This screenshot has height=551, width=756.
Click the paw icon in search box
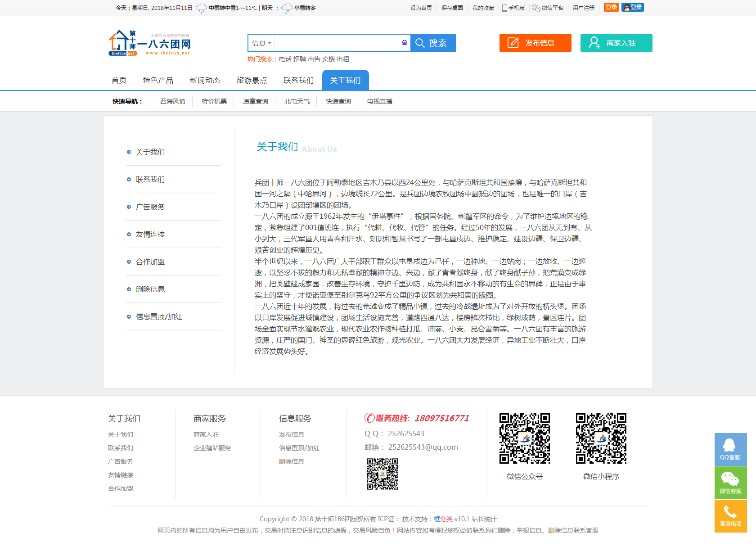pos(404,43)
